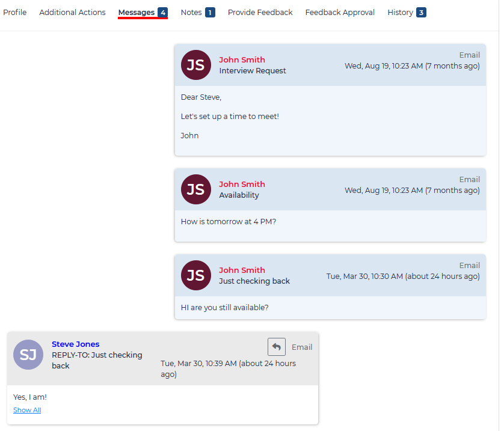The width and height of the screenshot is (504, 431).
Task: Click the 'How is tomorrow at 4 PM?' message body
Action: point(229,221)
